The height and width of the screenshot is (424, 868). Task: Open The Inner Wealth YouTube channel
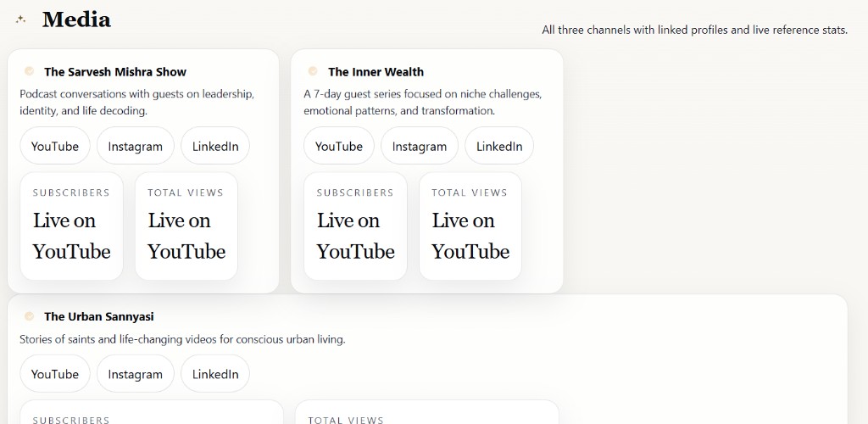coord(339,146)
